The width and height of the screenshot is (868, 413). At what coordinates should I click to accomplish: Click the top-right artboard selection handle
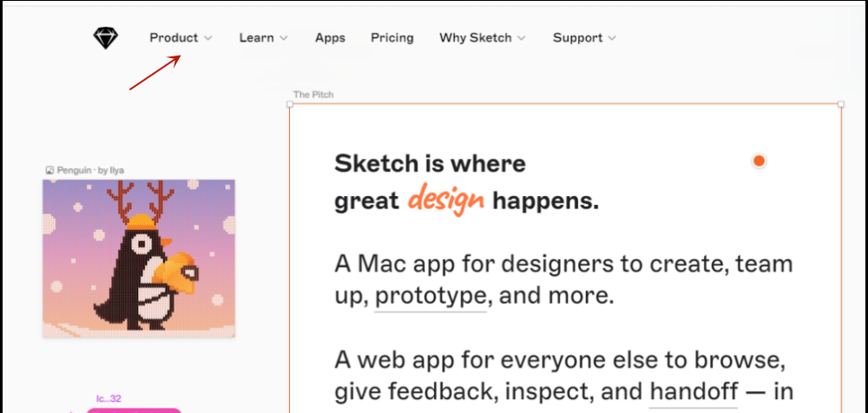click(x=841, y=104)
